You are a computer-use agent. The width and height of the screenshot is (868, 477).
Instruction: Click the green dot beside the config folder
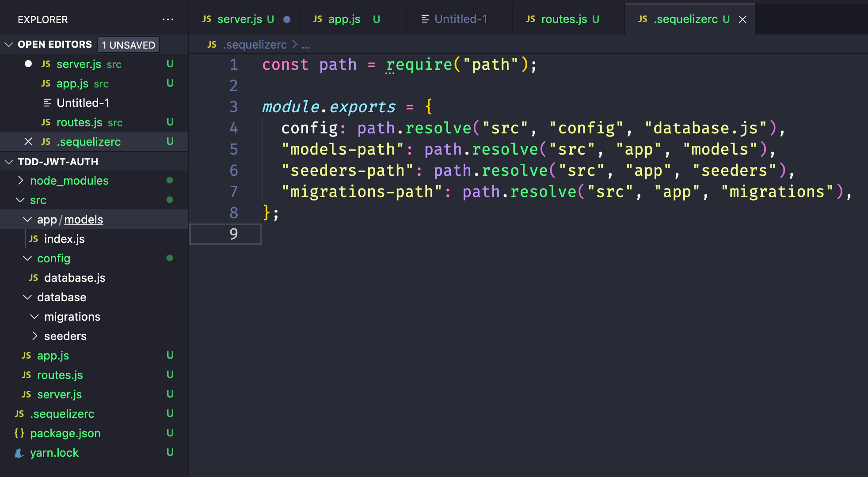169,258
